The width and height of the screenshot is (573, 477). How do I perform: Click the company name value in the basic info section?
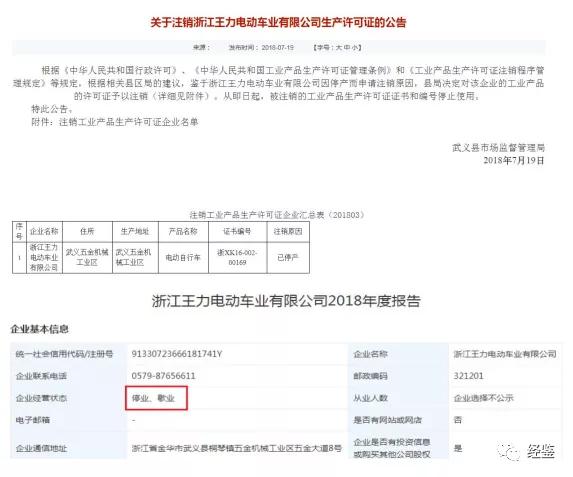[505, 354]
